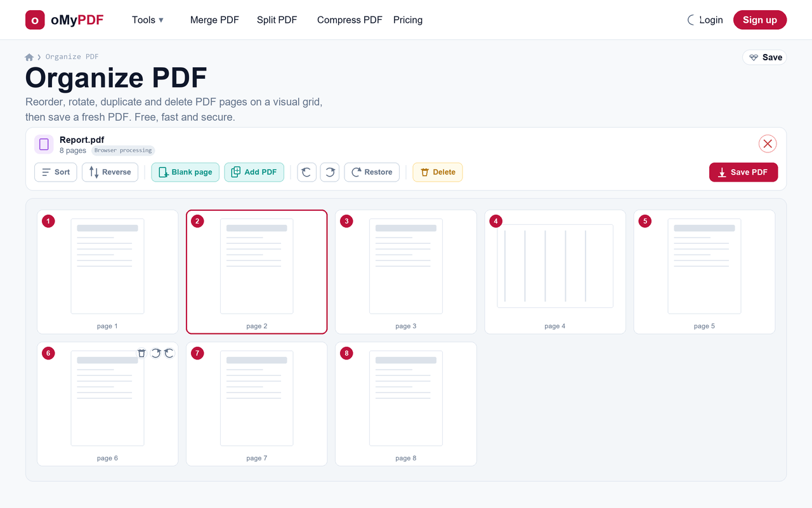Click the 'Browser processing' badge

123,150
